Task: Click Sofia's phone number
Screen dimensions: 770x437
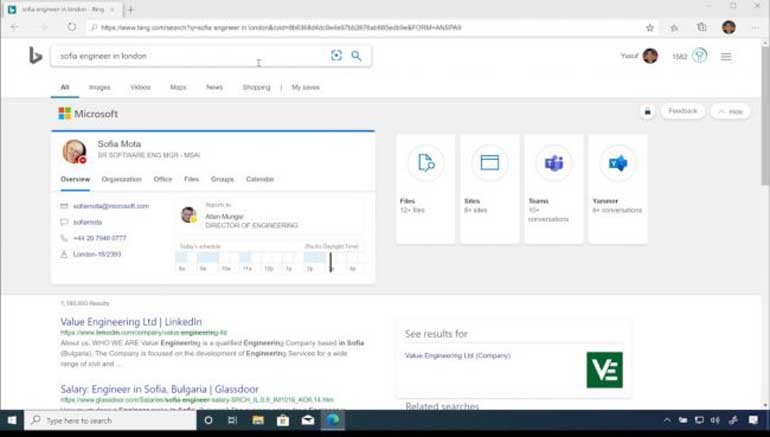Action: pos(100,238)
